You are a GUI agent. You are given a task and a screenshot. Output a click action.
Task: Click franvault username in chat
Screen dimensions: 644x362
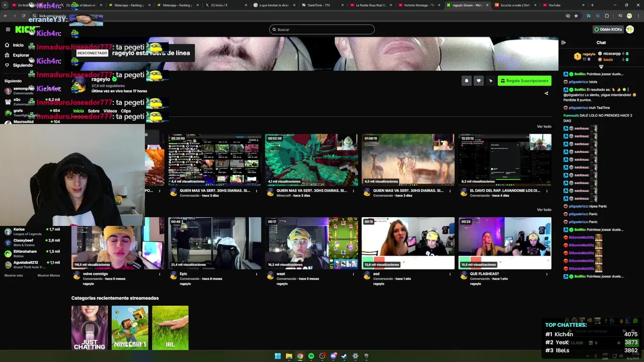(x=571, y=116)
